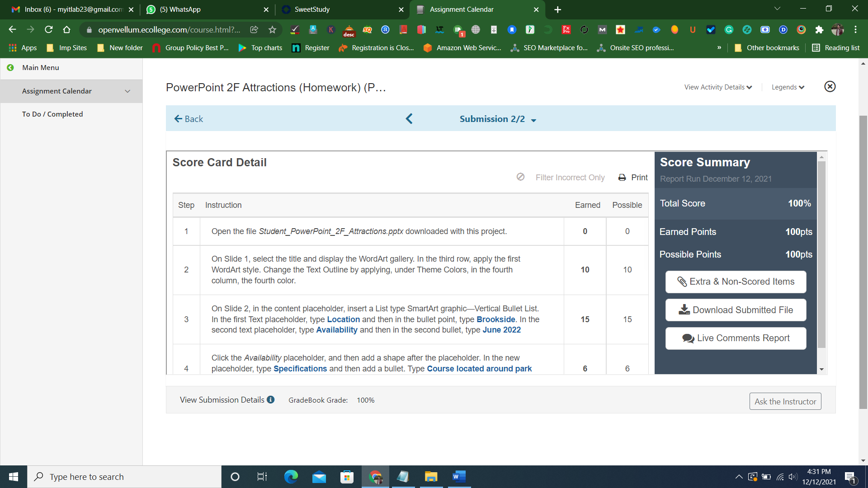Collapse the Assignment Calendar section
This screenshot has width=868, height=488.
tap(127, 91)
